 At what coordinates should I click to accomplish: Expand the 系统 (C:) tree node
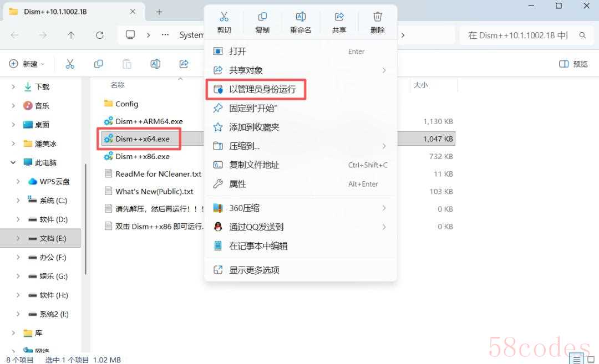coord(18,201)
